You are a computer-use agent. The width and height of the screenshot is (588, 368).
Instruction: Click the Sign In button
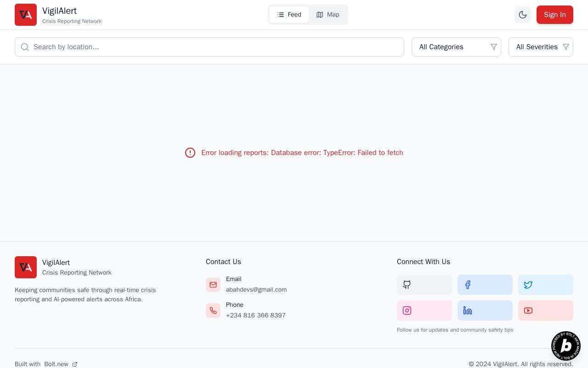point(555,15)
